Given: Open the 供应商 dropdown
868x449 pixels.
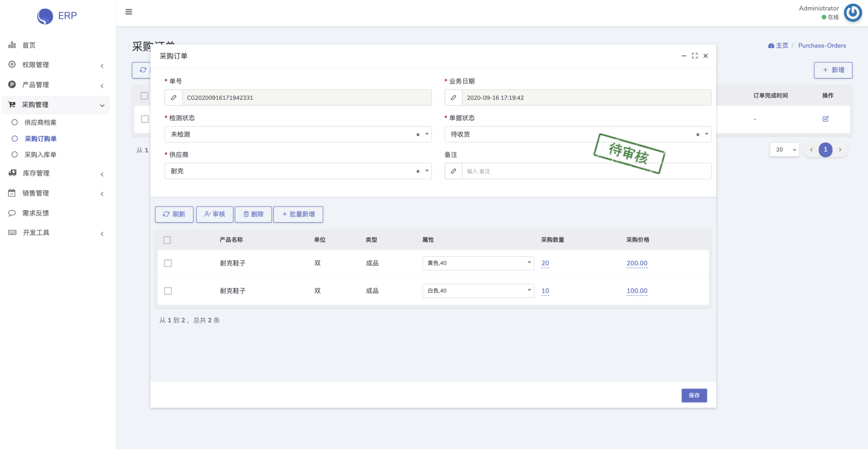Looking at the screenshot, I should tap(298, 171).
